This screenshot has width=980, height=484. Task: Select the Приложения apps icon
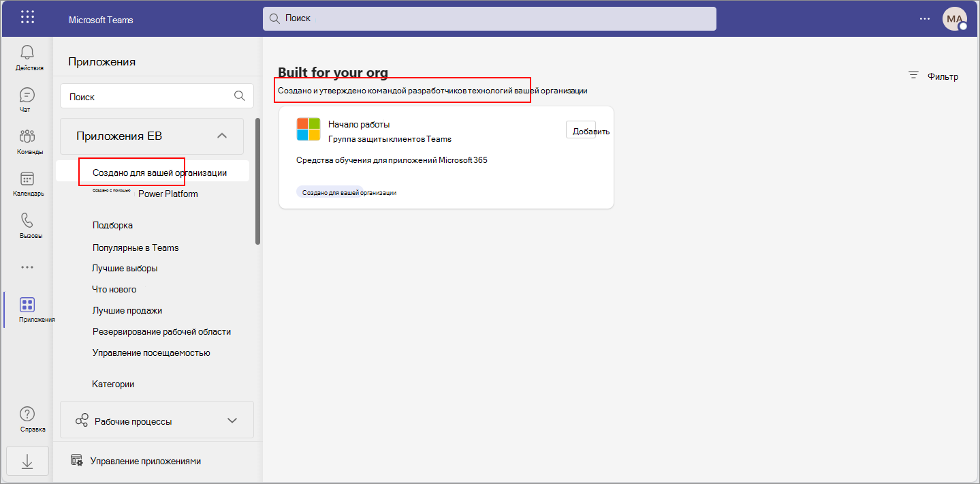tap(27, 305)
